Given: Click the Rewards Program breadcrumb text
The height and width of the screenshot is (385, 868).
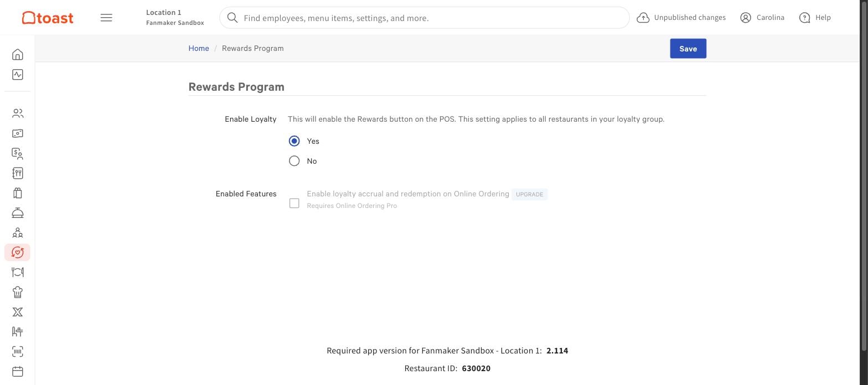Looking at the screenshot, I should [253, 48].
